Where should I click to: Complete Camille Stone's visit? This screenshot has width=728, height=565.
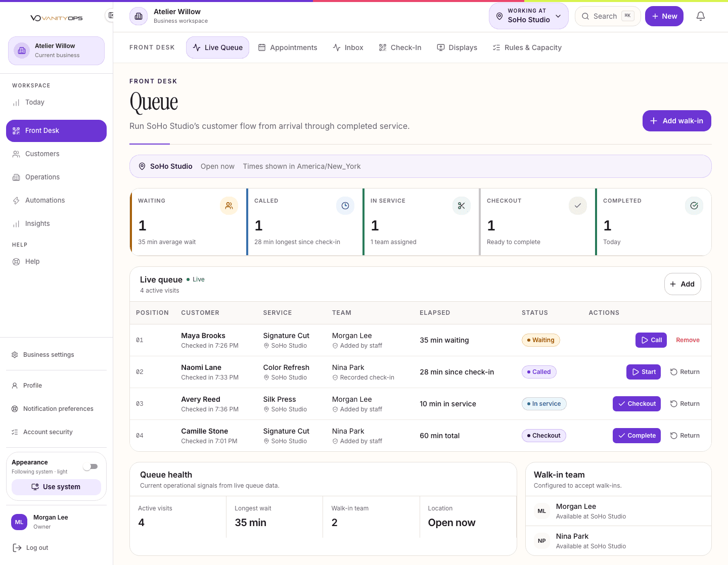tap(636, 436)
